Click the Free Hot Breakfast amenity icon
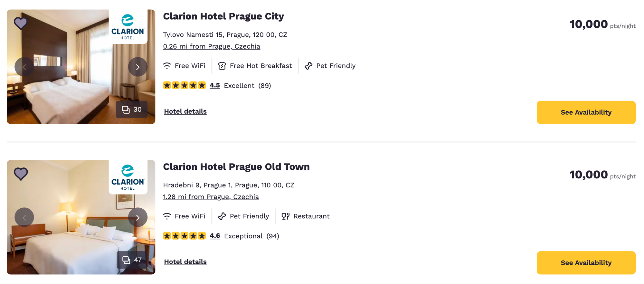The height and width of the screenshot is (284, 644). [222, 66]
